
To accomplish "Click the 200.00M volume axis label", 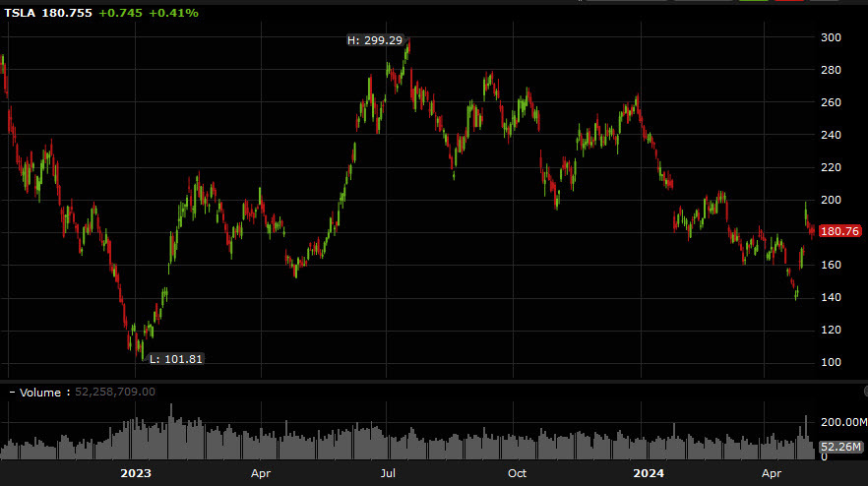I will [x=843, y=422].
